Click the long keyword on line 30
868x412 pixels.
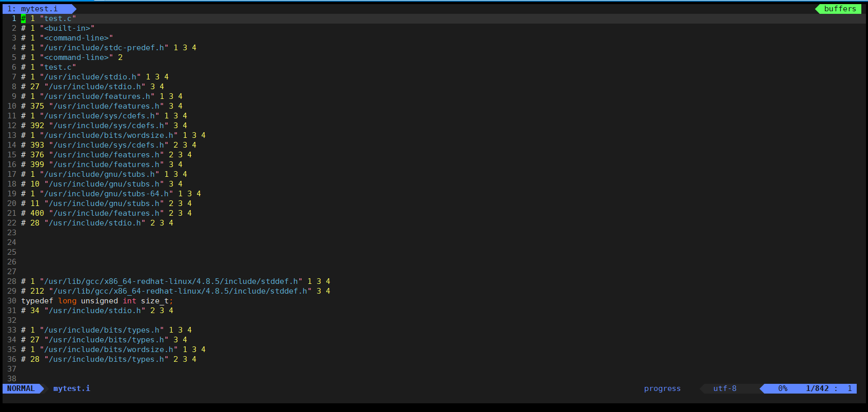click(67, 301)
